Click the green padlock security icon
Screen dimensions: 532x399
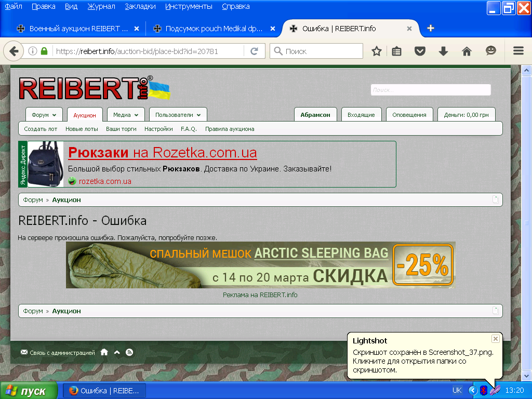coord(44,51)
